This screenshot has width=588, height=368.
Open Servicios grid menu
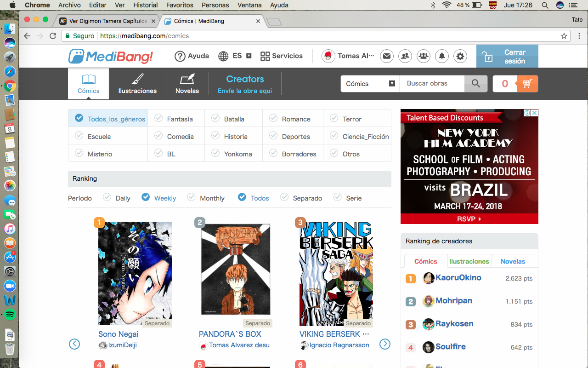click(x=281, y=56)
